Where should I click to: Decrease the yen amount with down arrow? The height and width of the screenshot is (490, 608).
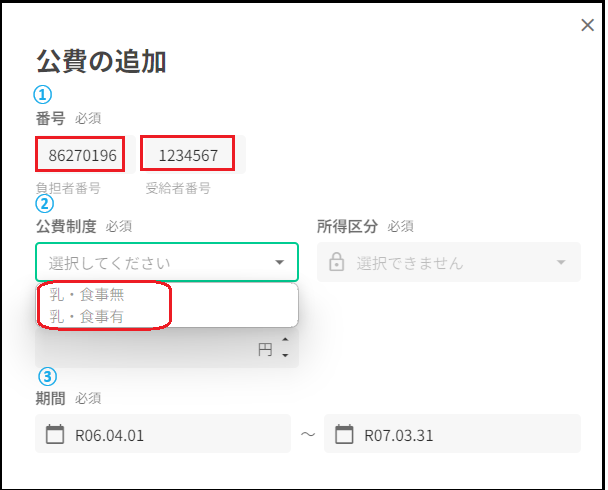point(286,356)
